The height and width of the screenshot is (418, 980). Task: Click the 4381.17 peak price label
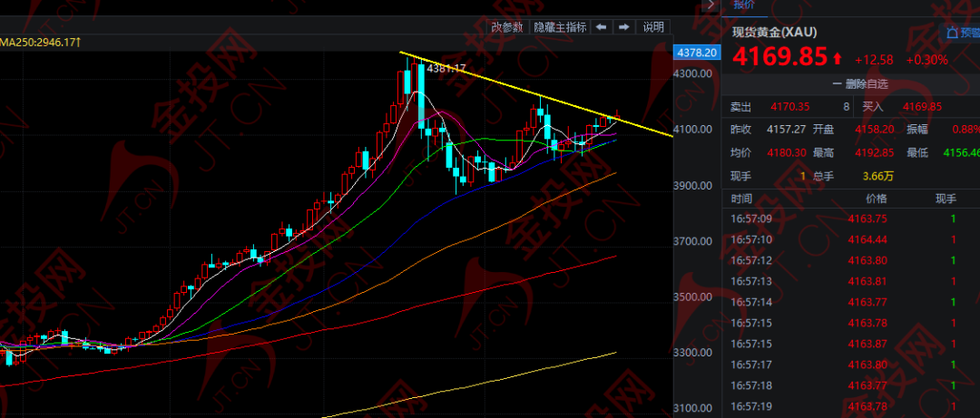pos(446,68)
